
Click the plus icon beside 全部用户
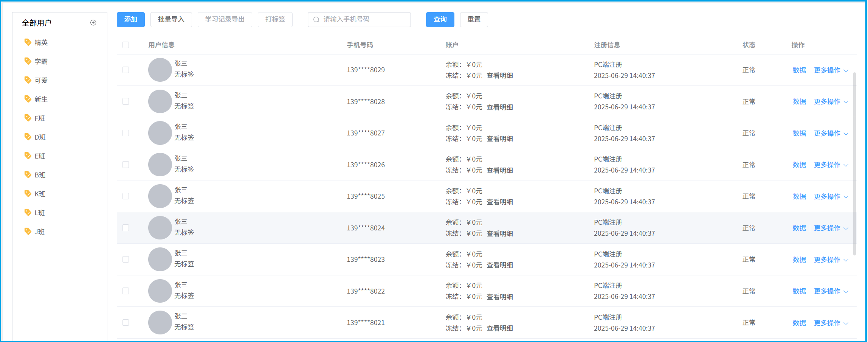pyautogui.click(x=93, y=23)
